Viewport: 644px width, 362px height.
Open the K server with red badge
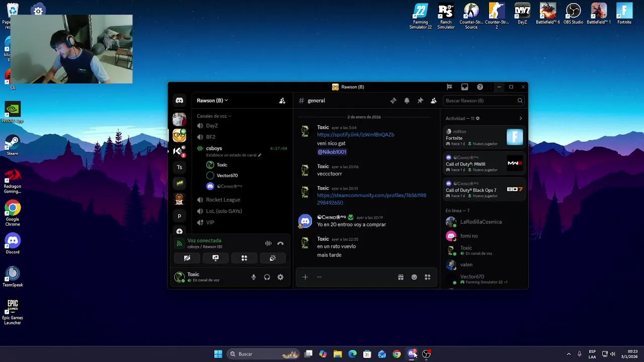pos(180,151)
